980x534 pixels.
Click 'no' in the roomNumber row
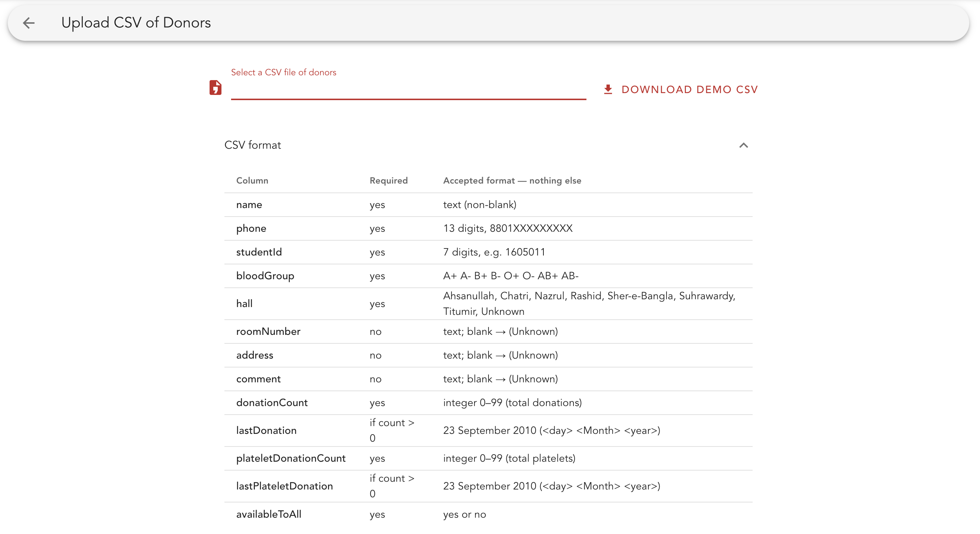tap(375, 331)
